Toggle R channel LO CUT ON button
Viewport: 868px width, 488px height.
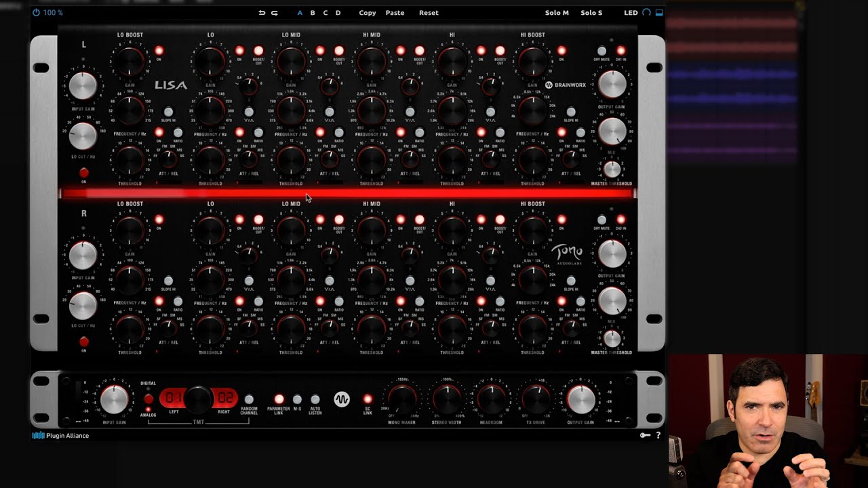[x=84, y=342]
